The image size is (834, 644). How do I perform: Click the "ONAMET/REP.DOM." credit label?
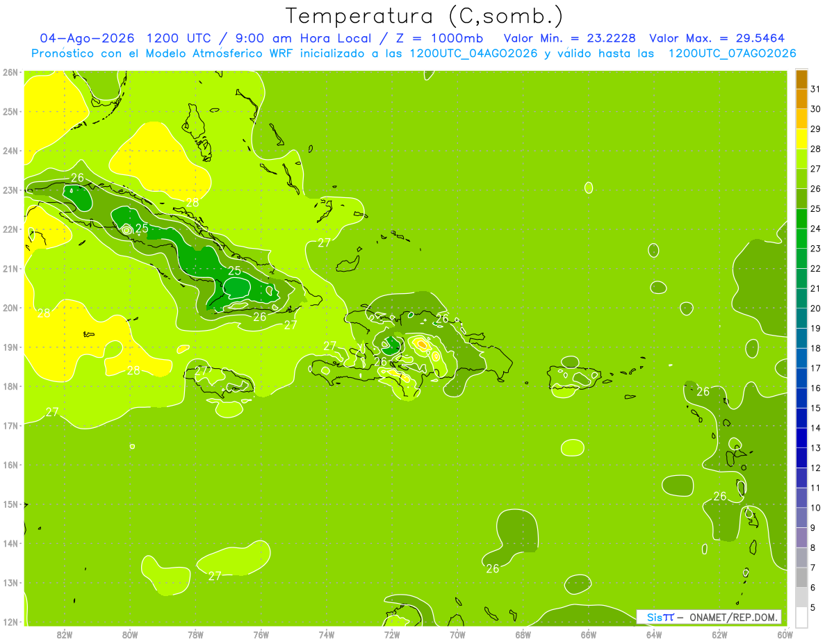coord(733,617)
